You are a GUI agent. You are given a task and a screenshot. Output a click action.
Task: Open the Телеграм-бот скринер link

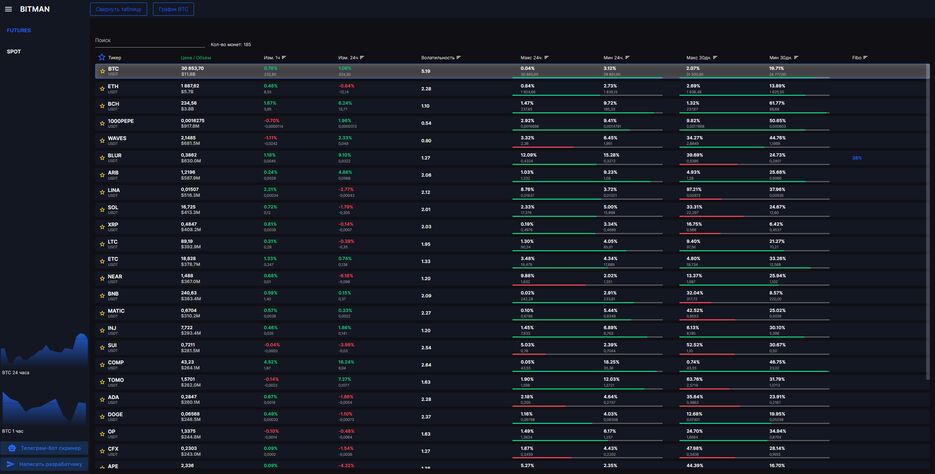click(x=45, y=448)
